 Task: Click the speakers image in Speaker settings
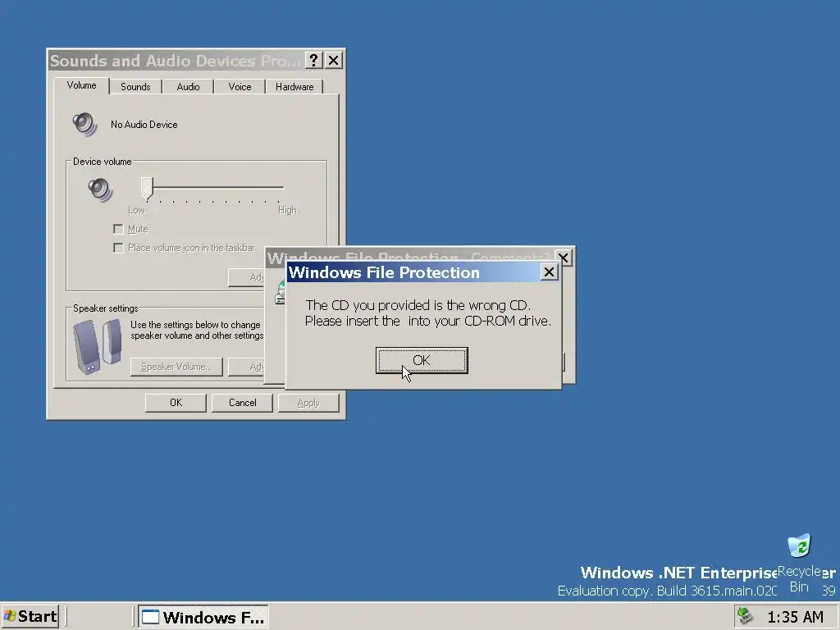point(97,345)
